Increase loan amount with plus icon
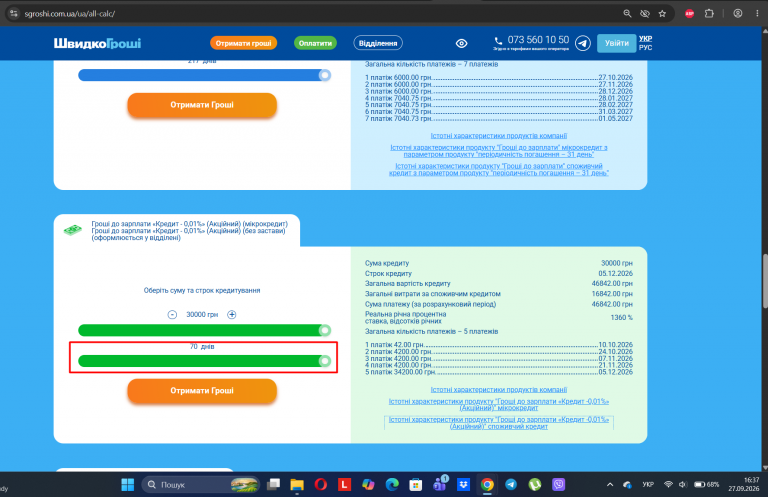The image size is (768, 497). (x=232, y=314)
